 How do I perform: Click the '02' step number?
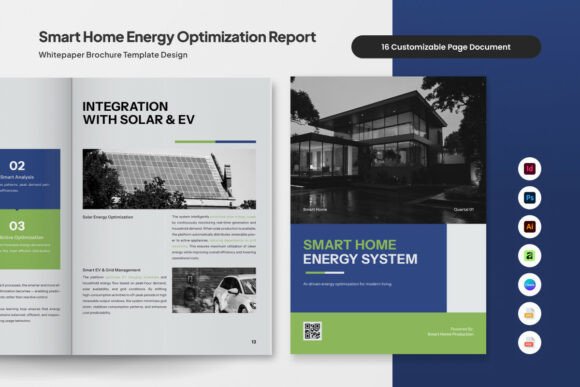17,165
